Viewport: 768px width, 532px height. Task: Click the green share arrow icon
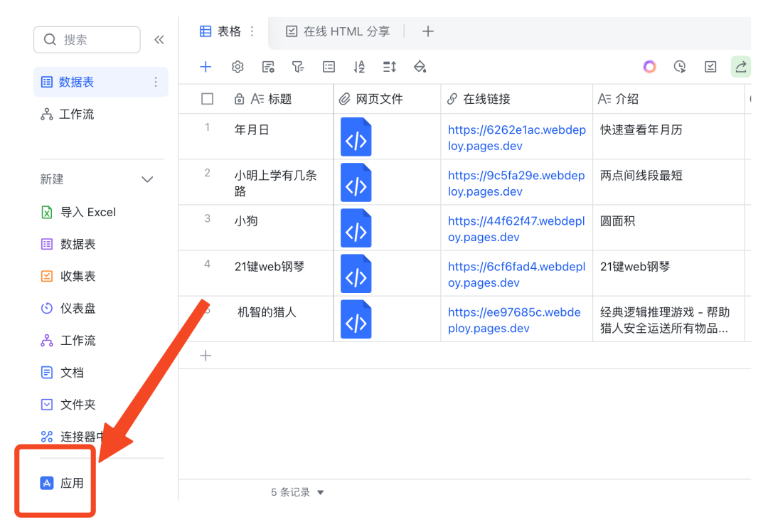(x=740, y=66)
